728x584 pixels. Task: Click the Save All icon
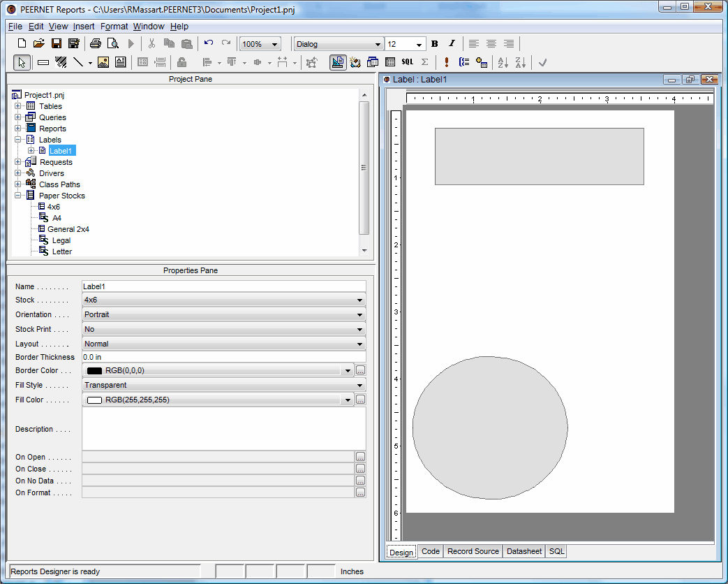tap(73, 44)
